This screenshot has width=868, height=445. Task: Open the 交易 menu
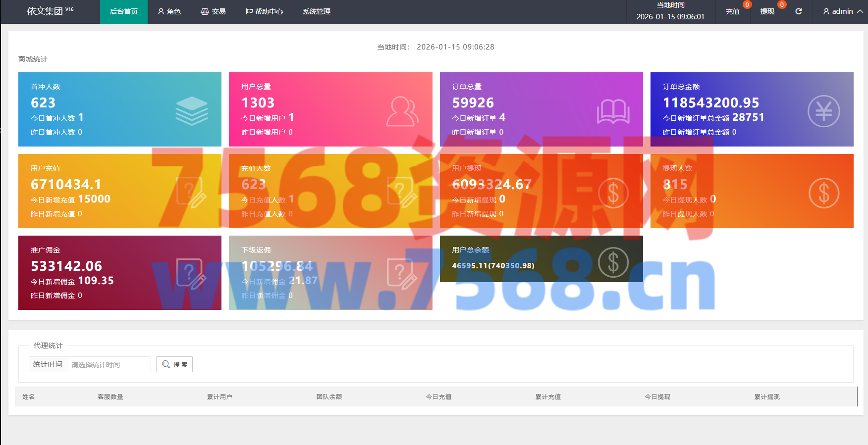(x=213, y=11)
